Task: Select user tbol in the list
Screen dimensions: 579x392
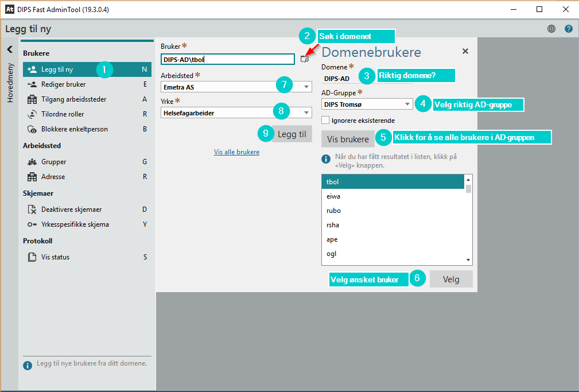Action: click(393, 182)
